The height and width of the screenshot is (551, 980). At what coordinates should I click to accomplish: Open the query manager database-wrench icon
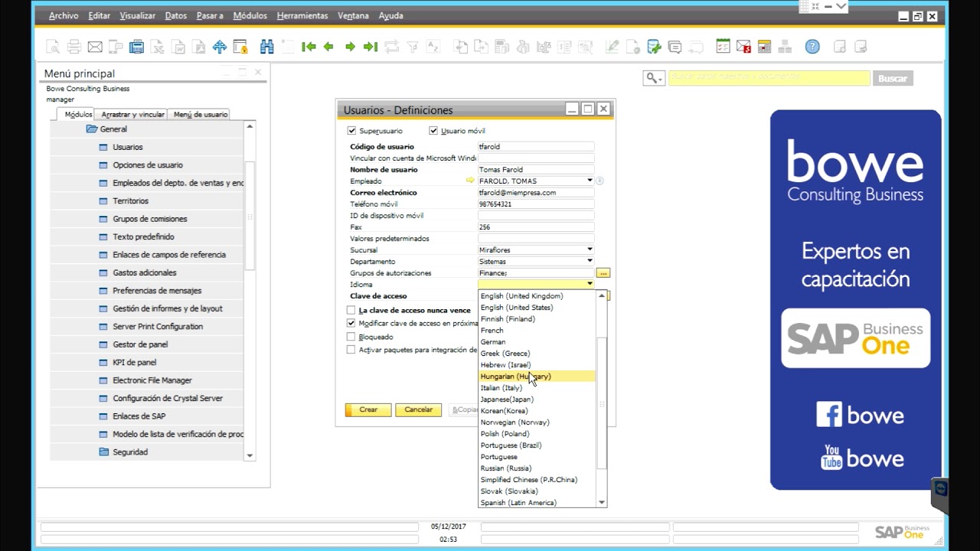tap(654, 47)
